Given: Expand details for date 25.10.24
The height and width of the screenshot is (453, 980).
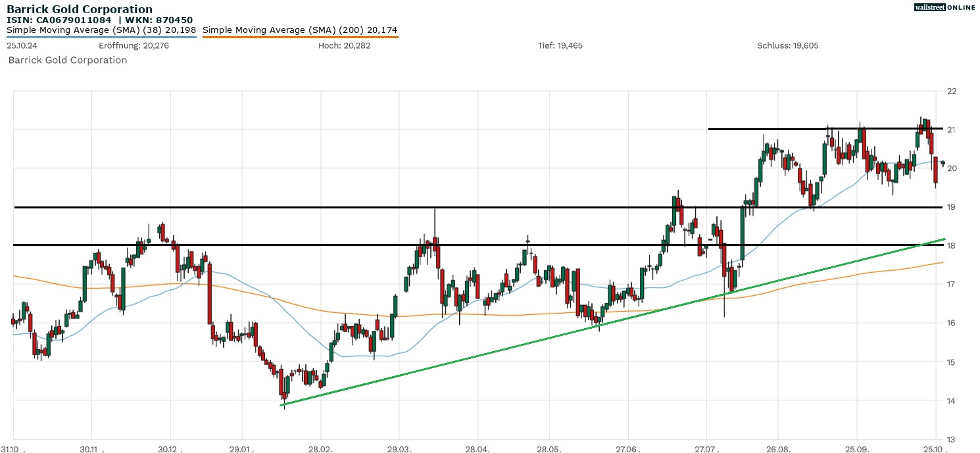Looking at the screenshot, I should coord(20,45).
